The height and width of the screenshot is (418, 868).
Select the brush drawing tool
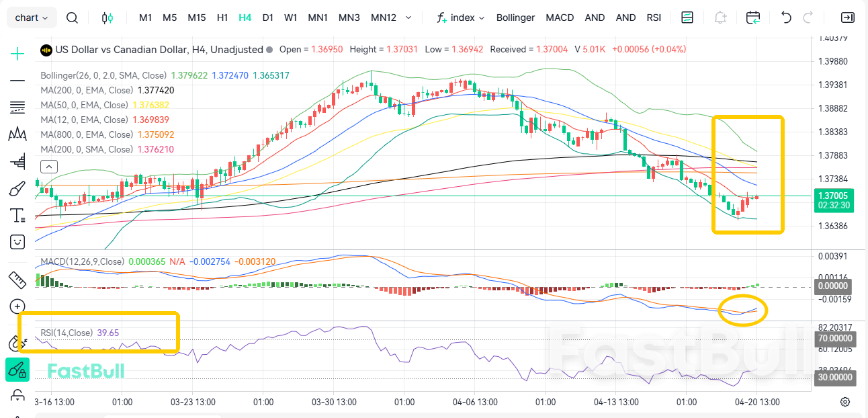[x=17, y=189]
